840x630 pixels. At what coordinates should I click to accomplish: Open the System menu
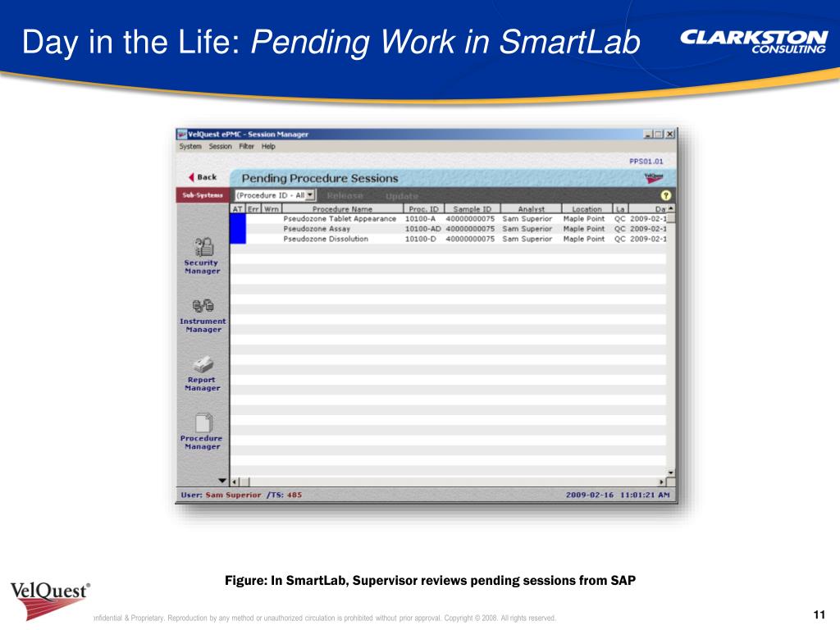pyautogui.click(x=190, y=146)
